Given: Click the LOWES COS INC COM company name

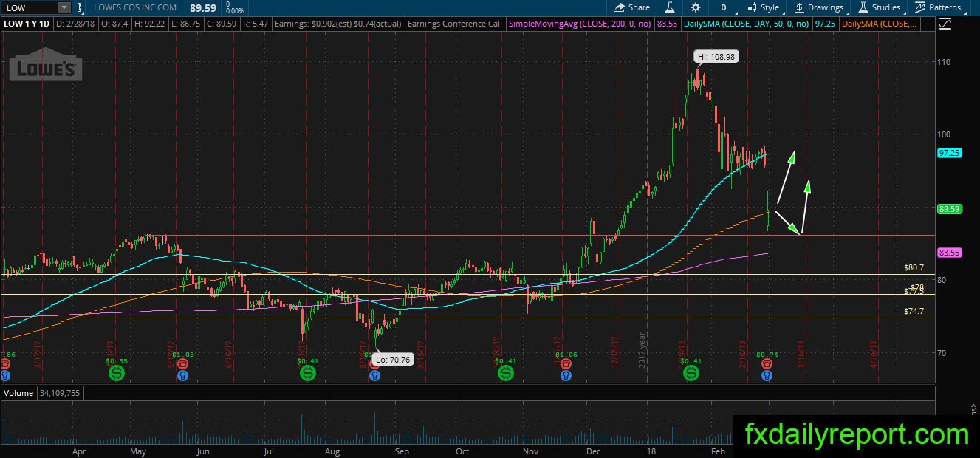Looking at the screenshot, I should point(135,7).
